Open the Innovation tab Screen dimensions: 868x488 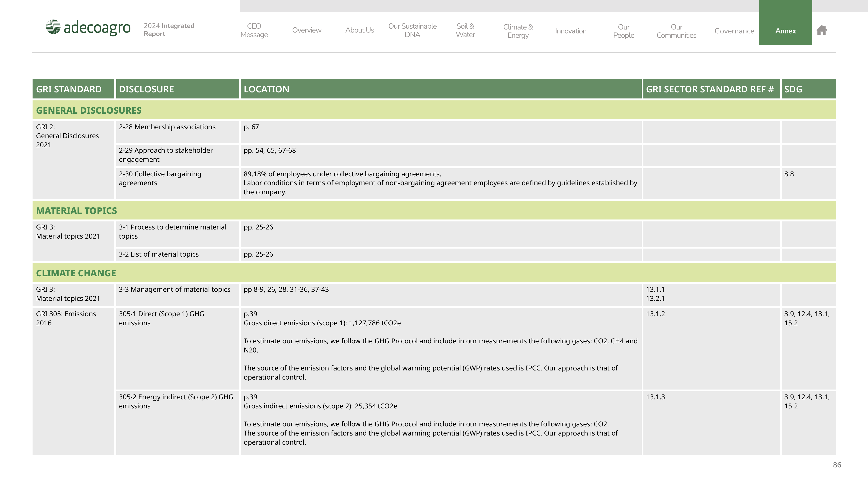coord(571,31)
